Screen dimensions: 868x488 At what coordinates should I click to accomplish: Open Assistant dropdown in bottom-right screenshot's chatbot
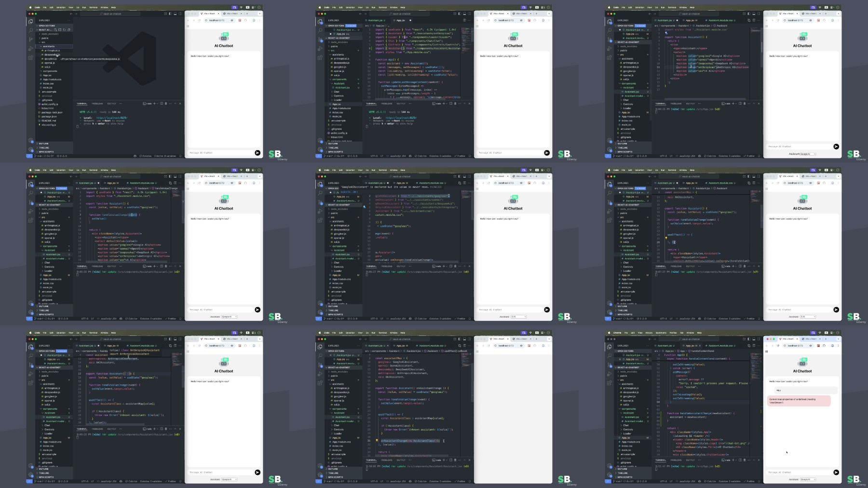(x=808, y=479)
